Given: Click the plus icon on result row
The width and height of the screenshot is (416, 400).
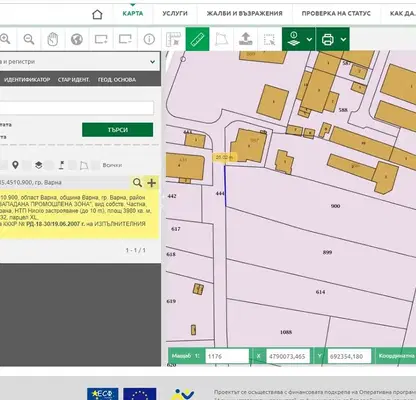Looking at the screenshot, I should click(151, 183).
